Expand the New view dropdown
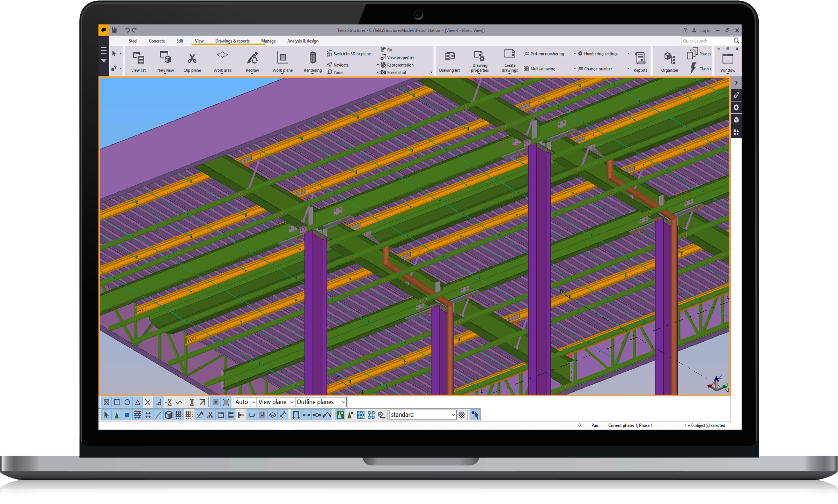The height and width of the screenshot is (504, 838). pyautogui.click(x=165, y=74)
